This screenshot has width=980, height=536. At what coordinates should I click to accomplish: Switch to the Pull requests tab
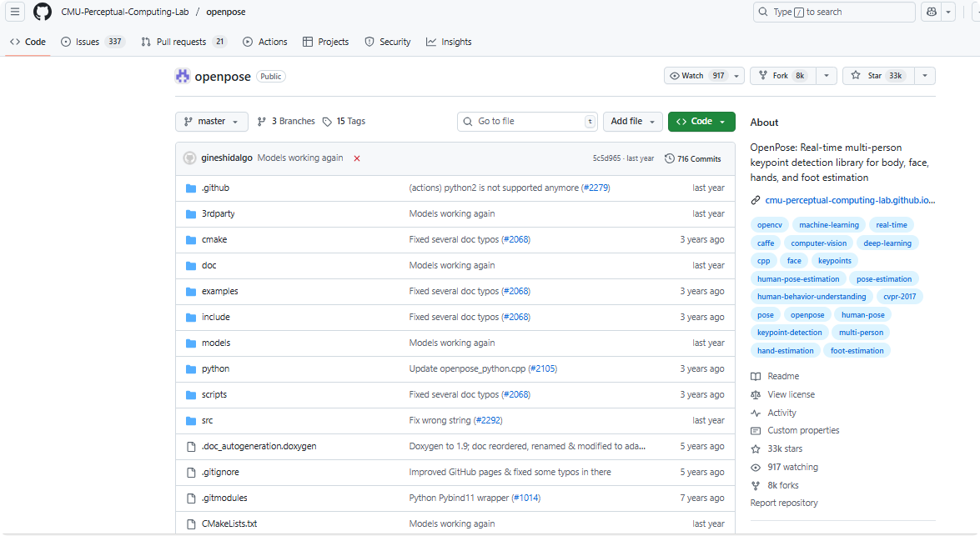[183, 42]
